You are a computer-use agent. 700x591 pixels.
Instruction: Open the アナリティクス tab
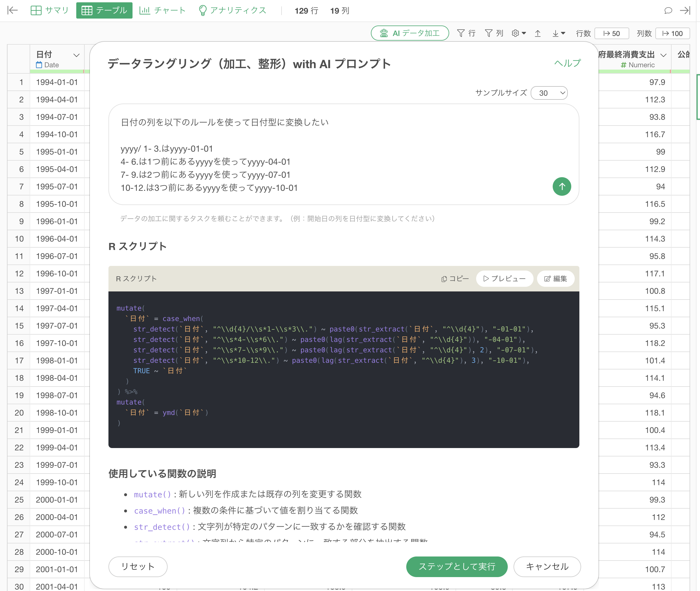(x=233, y=10)
